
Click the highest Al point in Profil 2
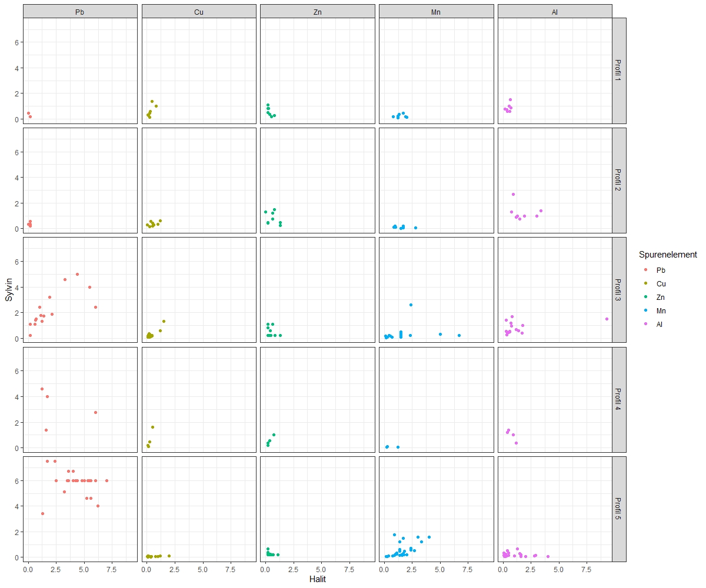tap(513, 194)
